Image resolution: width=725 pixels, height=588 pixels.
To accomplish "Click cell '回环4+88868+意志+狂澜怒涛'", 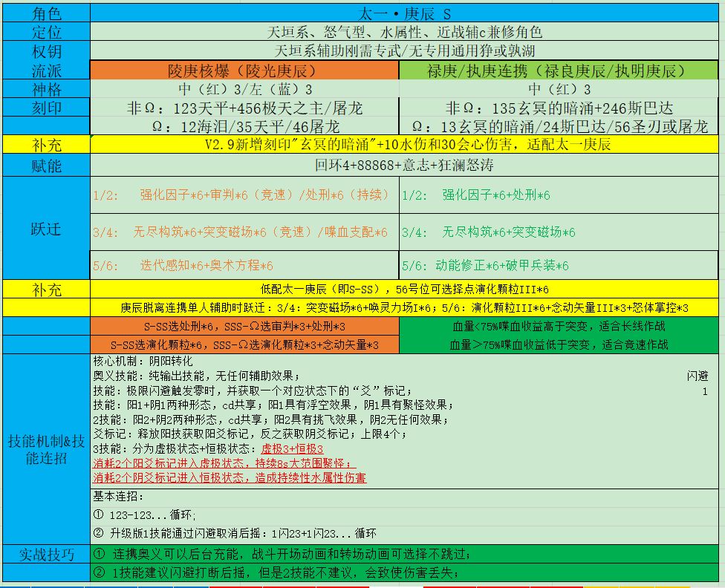I will (404, 165).
